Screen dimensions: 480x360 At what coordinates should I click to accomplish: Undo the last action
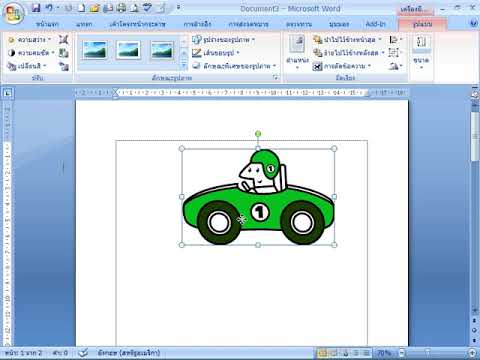(49, 8)
